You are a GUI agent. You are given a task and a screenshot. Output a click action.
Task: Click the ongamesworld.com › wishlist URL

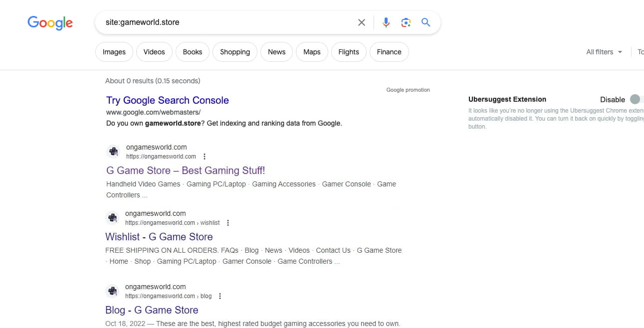click(x=173, y=223)
